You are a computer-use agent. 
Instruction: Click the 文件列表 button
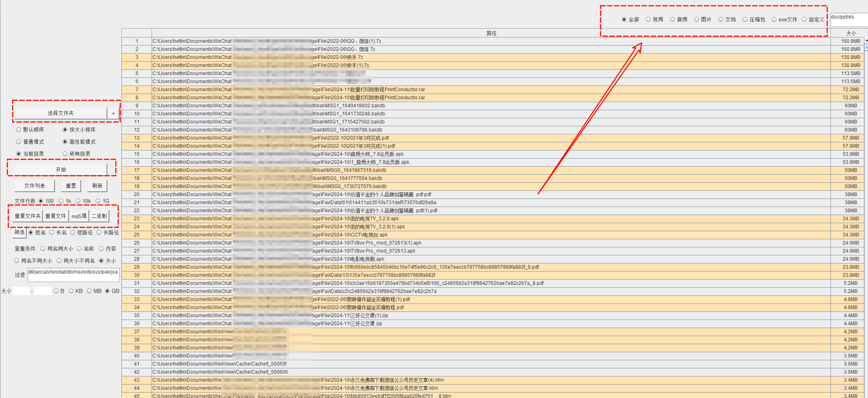pyautogui.click(x=34, y=186)
